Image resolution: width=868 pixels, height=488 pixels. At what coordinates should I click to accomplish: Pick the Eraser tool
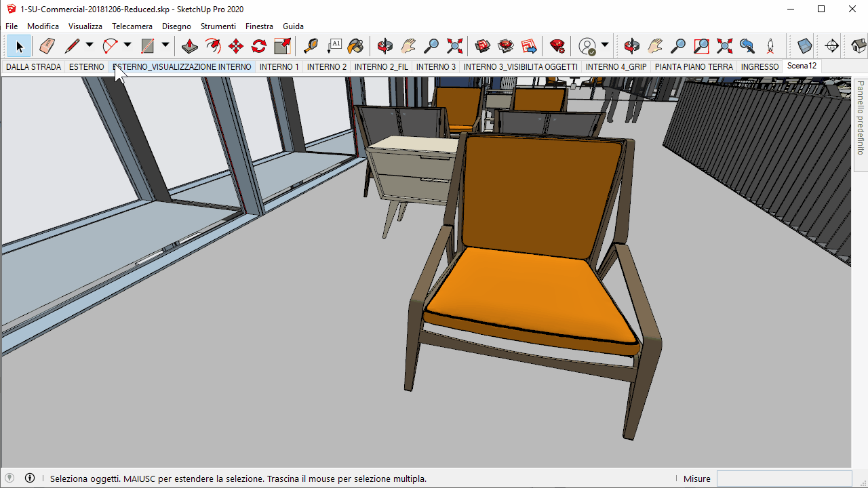(47, 46)
